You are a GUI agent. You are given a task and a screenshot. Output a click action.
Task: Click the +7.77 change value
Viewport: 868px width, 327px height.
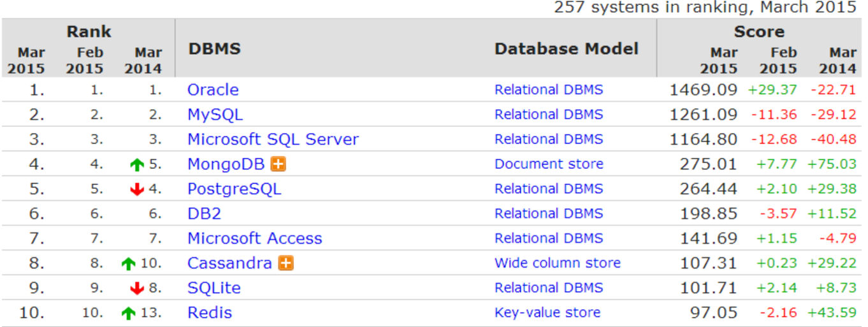pos(776,164)
